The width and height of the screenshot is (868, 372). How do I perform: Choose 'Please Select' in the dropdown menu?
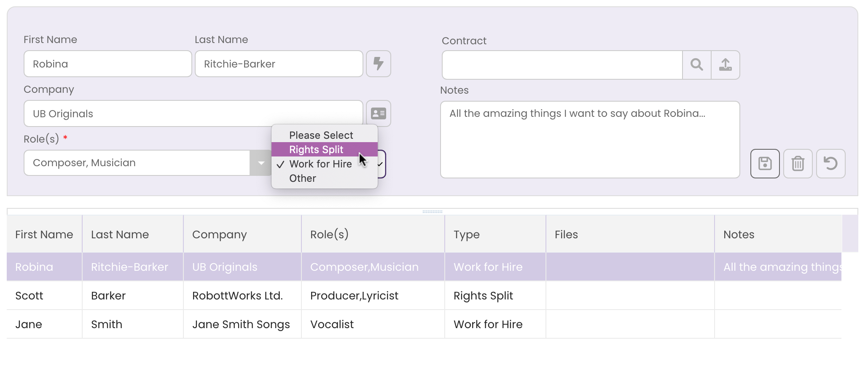(325, 135)
